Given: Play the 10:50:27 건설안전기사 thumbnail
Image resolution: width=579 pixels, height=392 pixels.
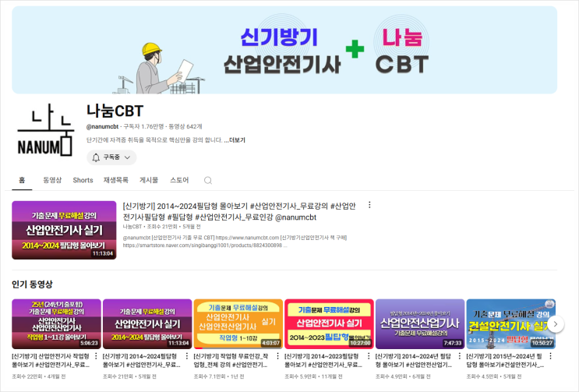Looking at the screenshot, I should (510, 323).
